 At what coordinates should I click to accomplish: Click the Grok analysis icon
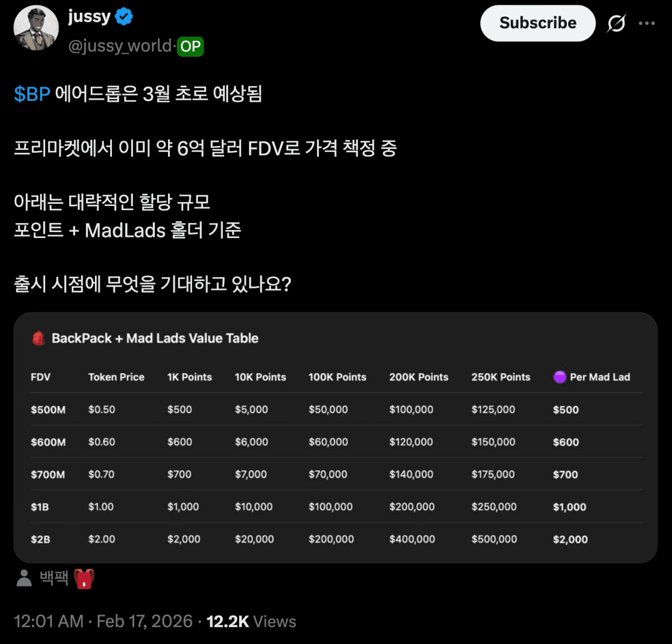616,23
